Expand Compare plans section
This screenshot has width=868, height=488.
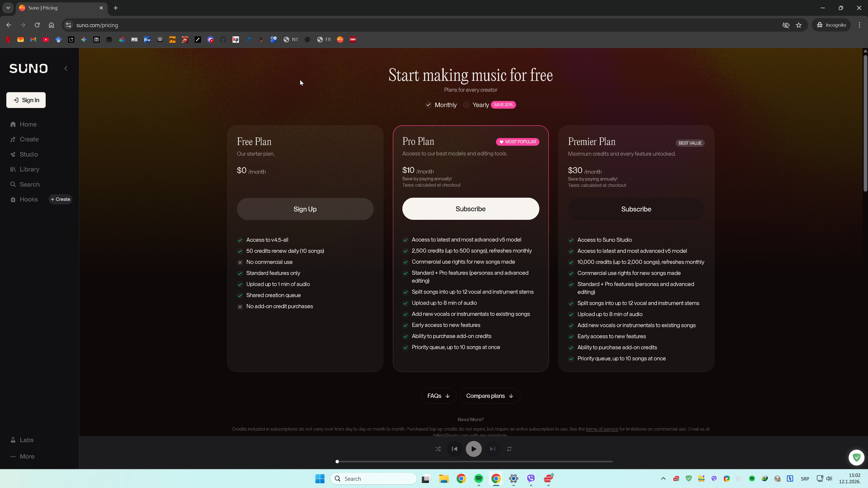(490, 396)
